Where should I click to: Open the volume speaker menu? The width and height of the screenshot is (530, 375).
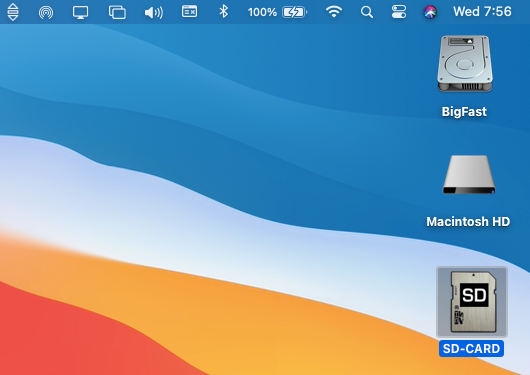click(154, 13)
